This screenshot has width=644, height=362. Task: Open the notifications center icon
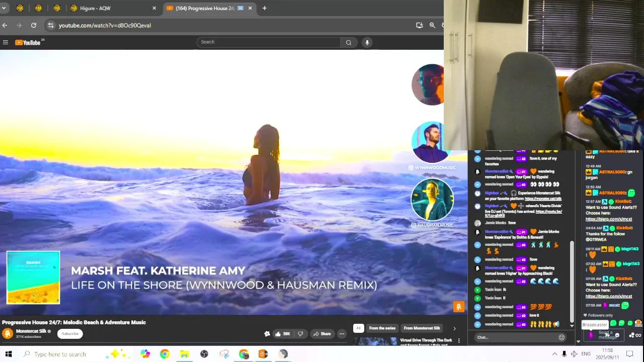coord(629,354)
